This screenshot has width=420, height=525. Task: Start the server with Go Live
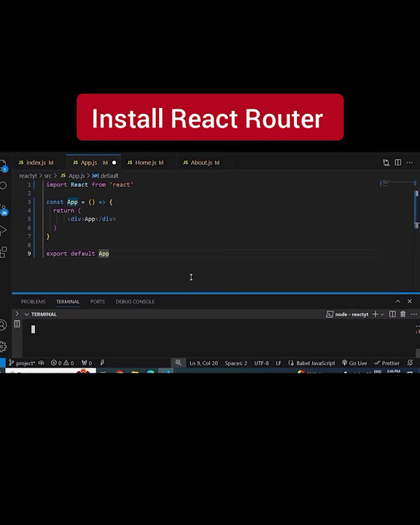354,363
